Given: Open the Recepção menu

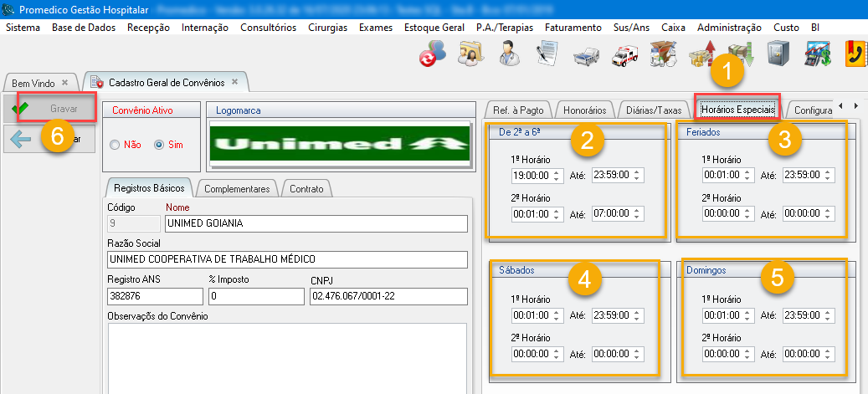Looking at the screenshot, I should click(x=148, y=28).
